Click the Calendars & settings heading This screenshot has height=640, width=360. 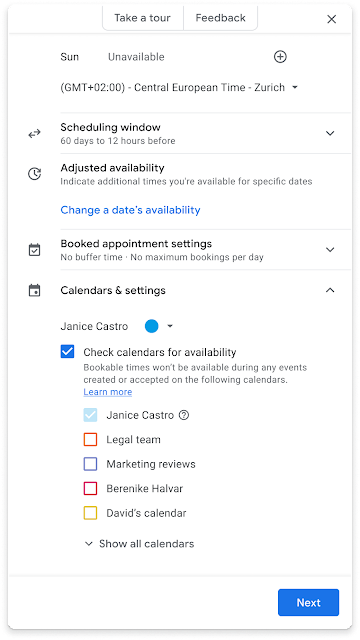click(113, 291)
